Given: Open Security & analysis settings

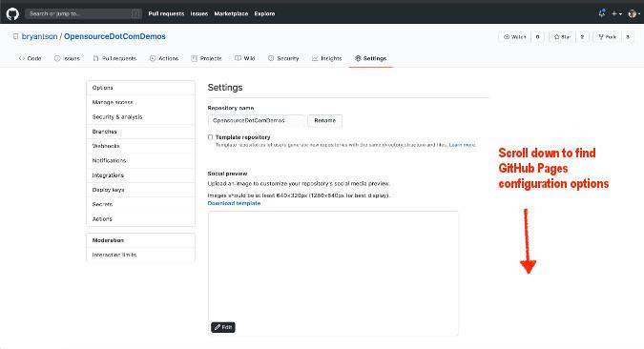Looking at the screenshot, I should [x=140, y=117].
